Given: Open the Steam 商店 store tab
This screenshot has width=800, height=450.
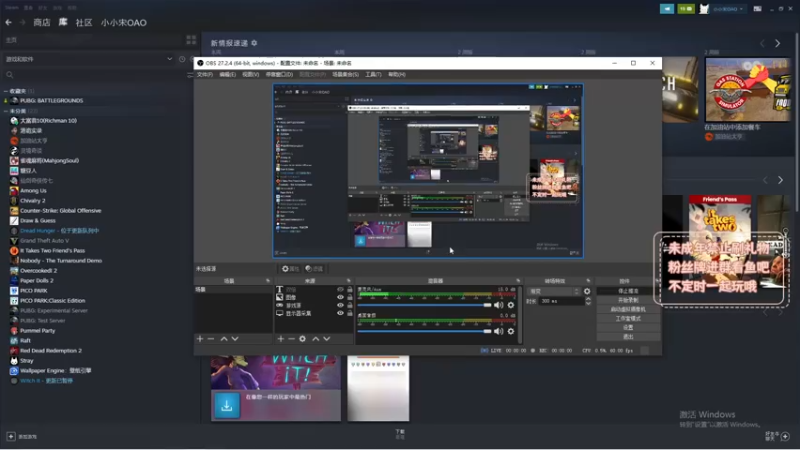Looking at the screenshot, I should point(42,22).
